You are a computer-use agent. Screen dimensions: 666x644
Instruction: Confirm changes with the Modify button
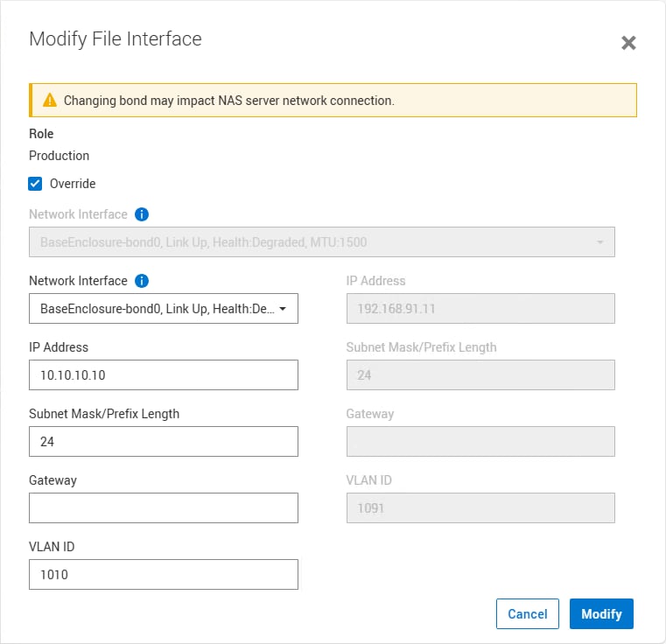coord(601,614)
